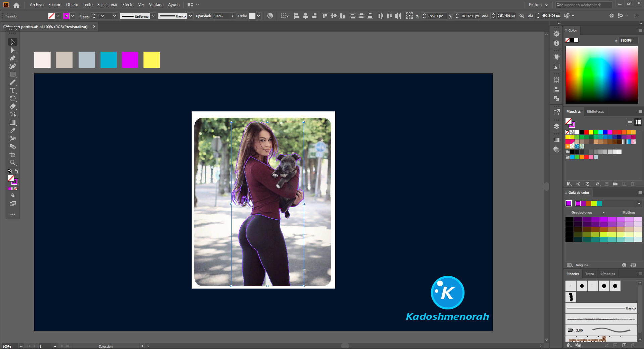Open arrange documents dropdown
Screen dimensions: 644x349
193,5
